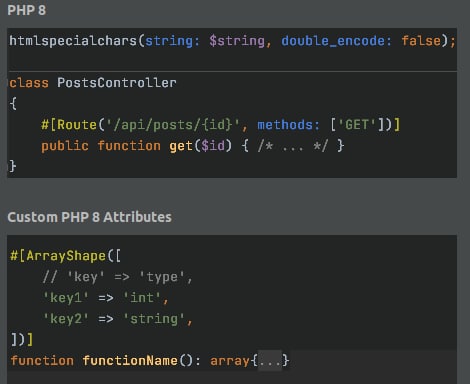
Task: Click the 'get' method name
Action: pos(181,146)
